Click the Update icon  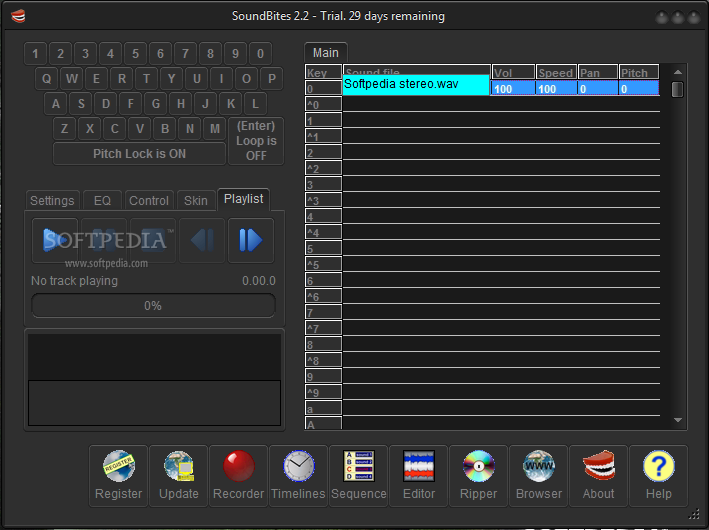(179, 476)
